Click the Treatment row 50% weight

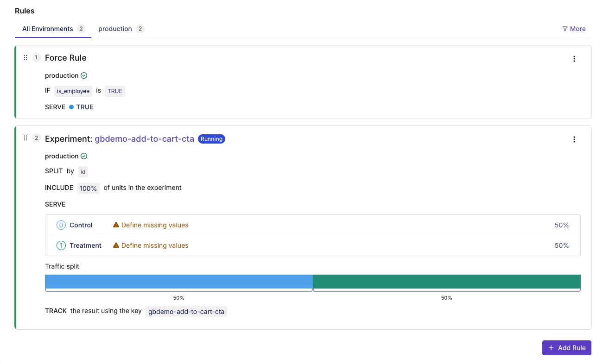coord(562,245)
